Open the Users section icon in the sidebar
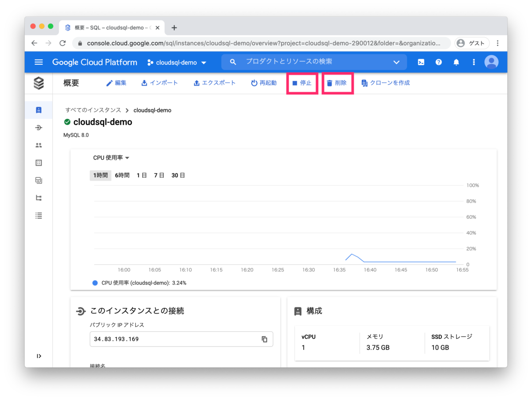Screen dimensions: 532x400 [x=39, y=145]
